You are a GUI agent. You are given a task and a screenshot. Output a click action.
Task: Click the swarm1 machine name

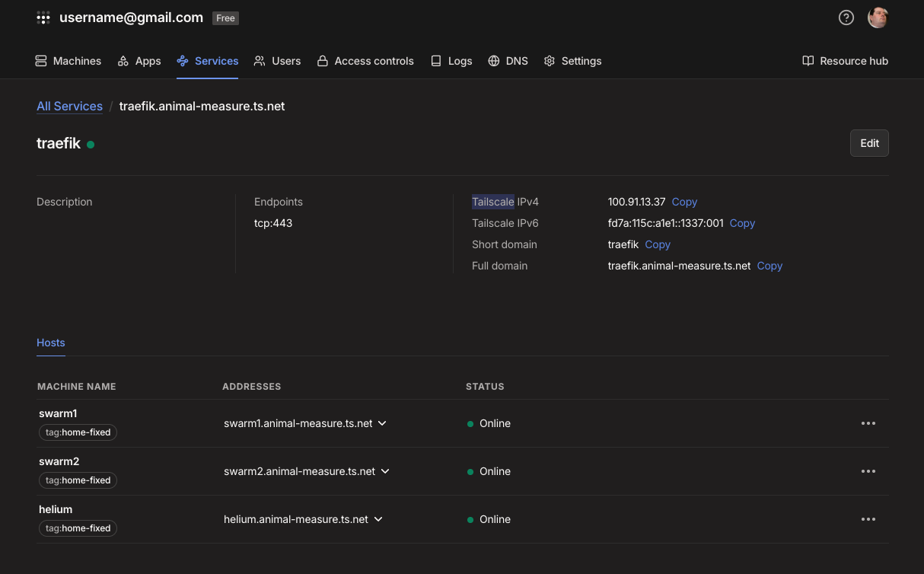click(58, 413)
